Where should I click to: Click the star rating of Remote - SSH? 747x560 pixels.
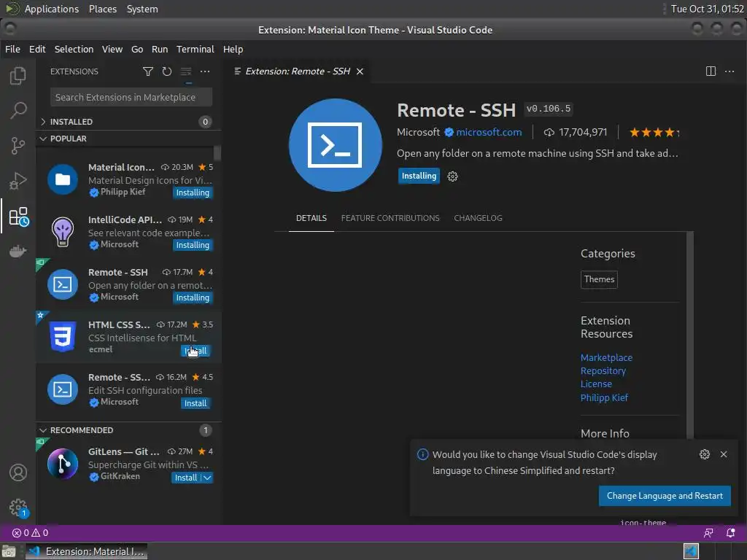pos(654,133)
